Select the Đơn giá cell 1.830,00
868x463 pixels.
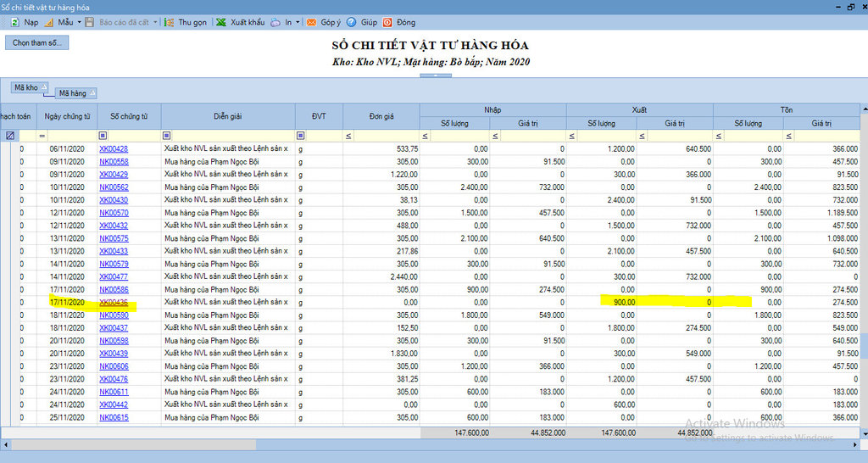(381, 354)
